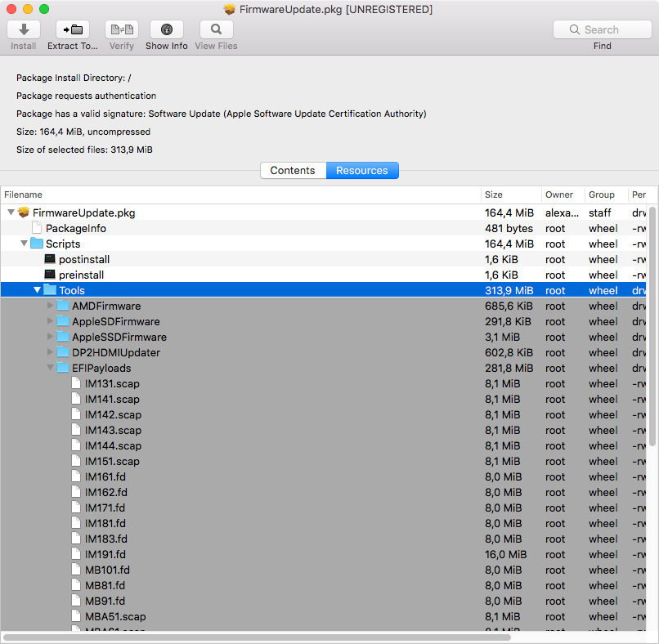This screenshot has height=644, width=659.
Task: Select the MB81.fd file name
Action: (105, 586)
